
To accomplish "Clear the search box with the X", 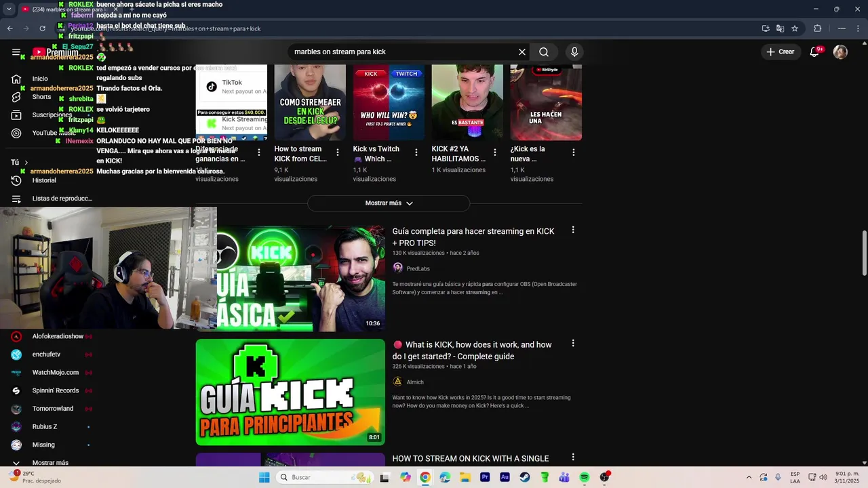I will tap(522, 52).
